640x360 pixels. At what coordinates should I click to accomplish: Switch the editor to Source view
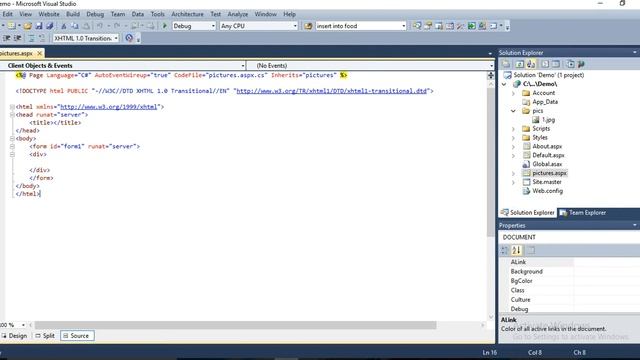click(x=77, y=336)
